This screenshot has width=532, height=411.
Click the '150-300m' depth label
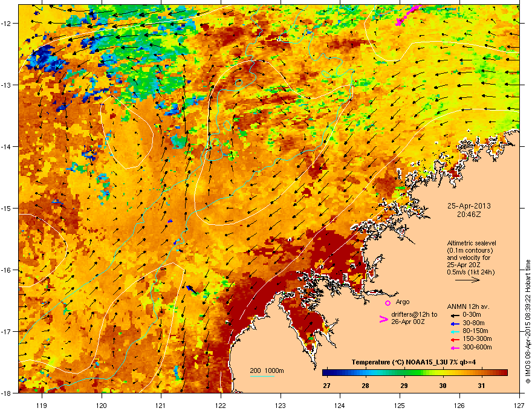[x=477, y=338]
